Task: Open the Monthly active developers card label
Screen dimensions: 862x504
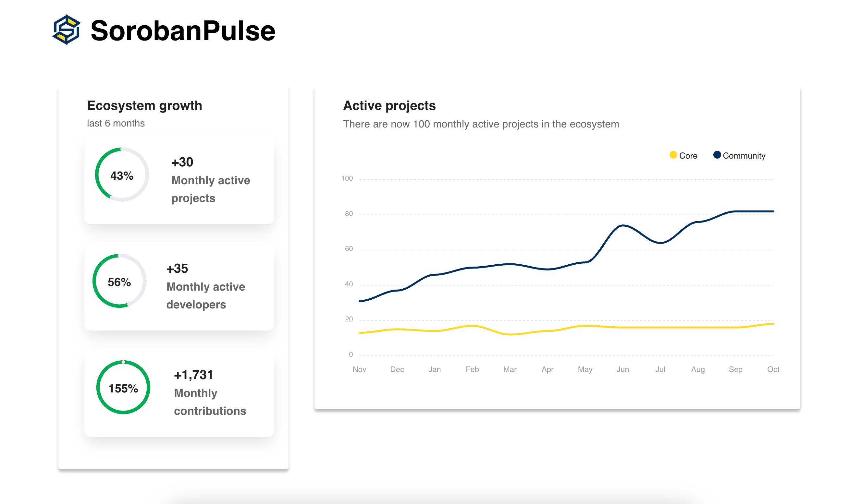Action: point(205,295)
